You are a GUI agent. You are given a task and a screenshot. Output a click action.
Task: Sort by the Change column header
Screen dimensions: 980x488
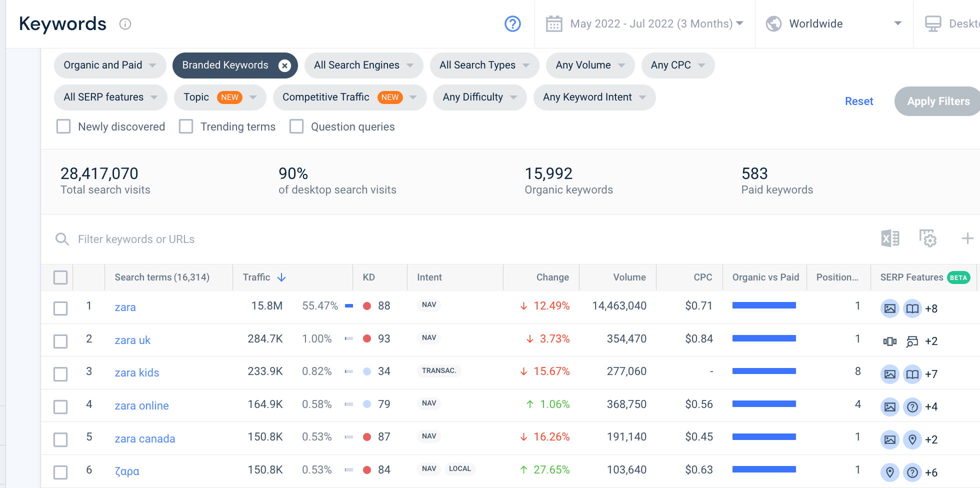coord(552,277)
